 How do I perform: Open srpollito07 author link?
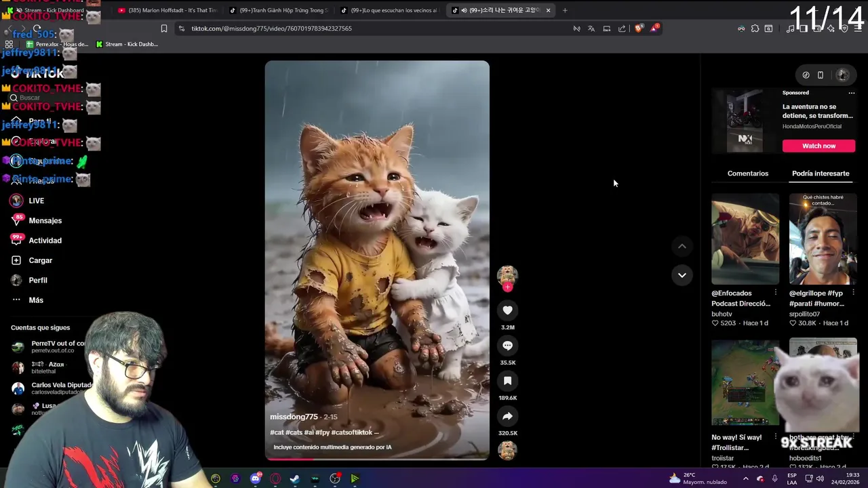804,314
